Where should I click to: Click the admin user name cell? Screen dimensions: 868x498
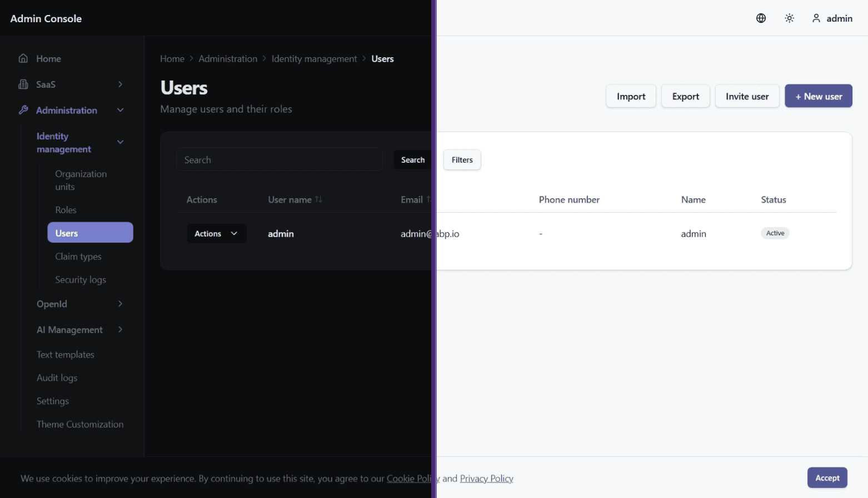point(281,234)
